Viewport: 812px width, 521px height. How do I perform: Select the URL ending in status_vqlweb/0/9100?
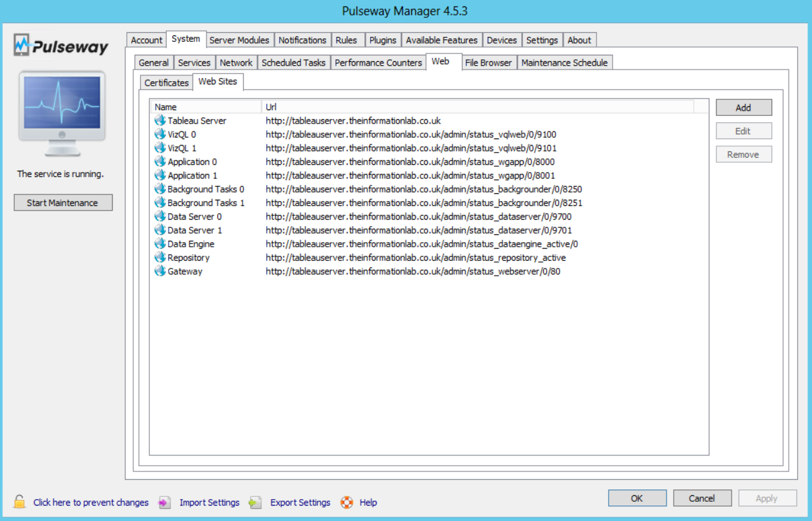coord(411,135)
